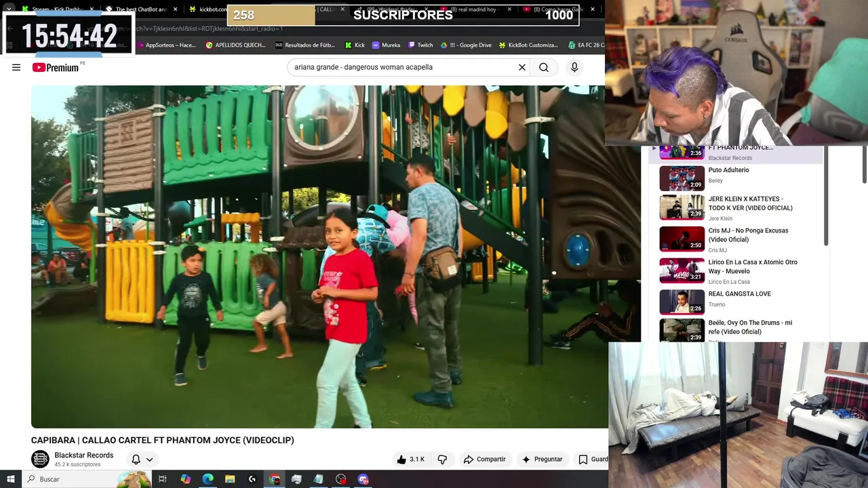Close the real madrid hoy tab

tap(509, 9)
